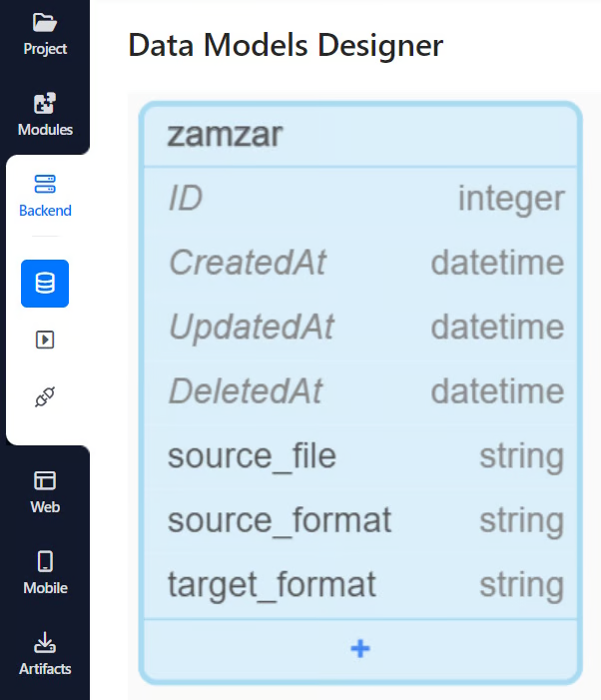Add a new field with plus button
This screenshot has height=700, width=601.
point(360,649)
